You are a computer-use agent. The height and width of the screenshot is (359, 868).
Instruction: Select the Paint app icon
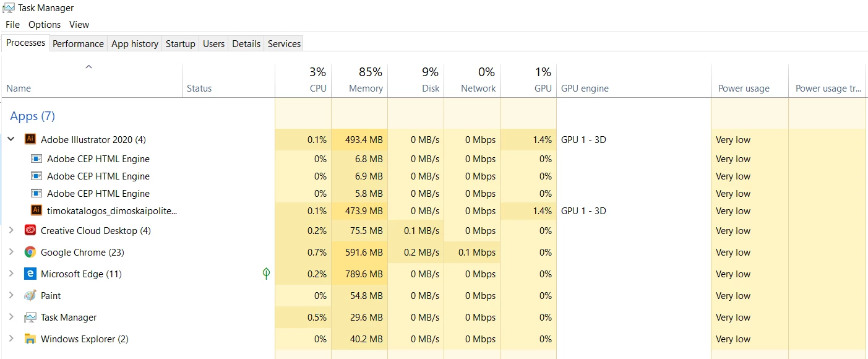pyautogui.click(x=30, y=295)
